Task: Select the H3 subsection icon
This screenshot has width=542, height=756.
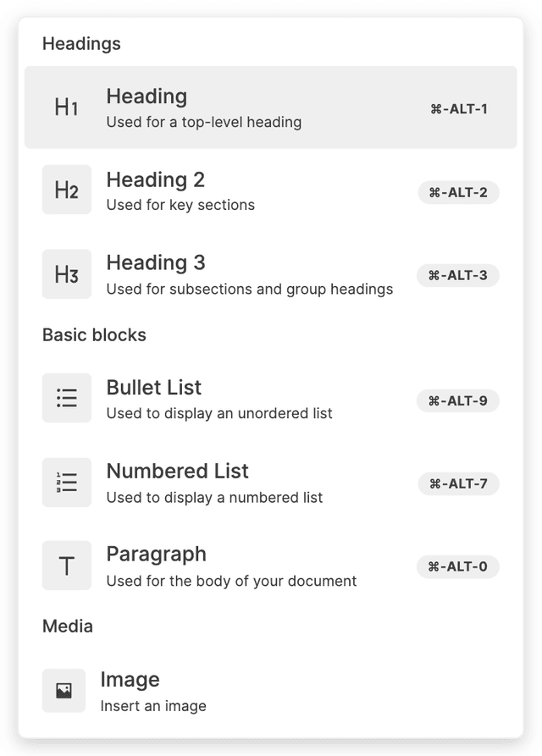Action: click(x=67, y=273)
